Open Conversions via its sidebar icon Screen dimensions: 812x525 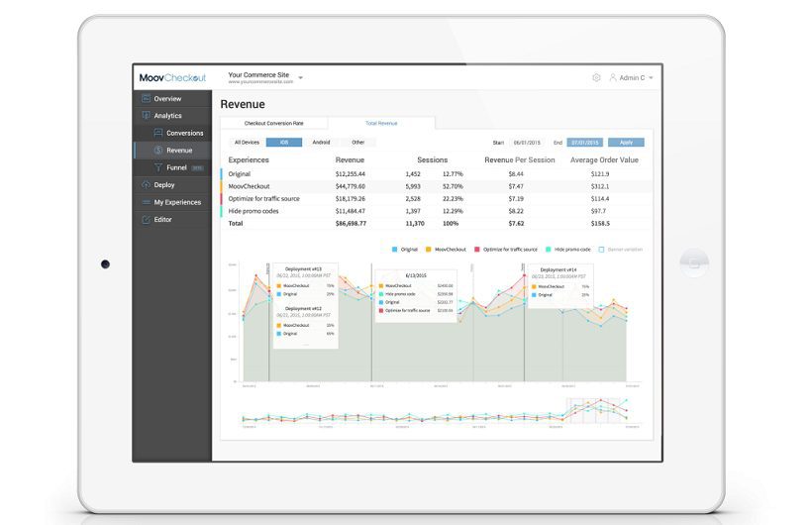click(x=157, y=133)
